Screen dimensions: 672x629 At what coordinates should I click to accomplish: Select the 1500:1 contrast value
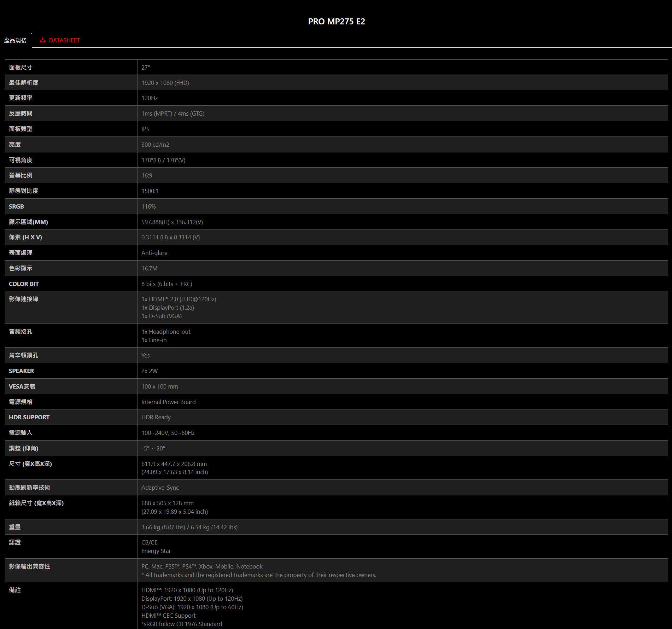(x=150, y=191)
